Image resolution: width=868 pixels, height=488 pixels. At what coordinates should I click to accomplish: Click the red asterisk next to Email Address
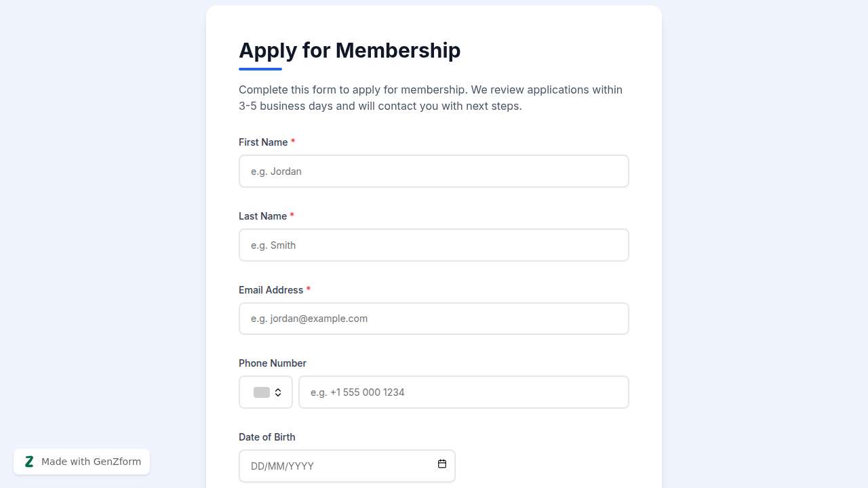pos(309,289)
